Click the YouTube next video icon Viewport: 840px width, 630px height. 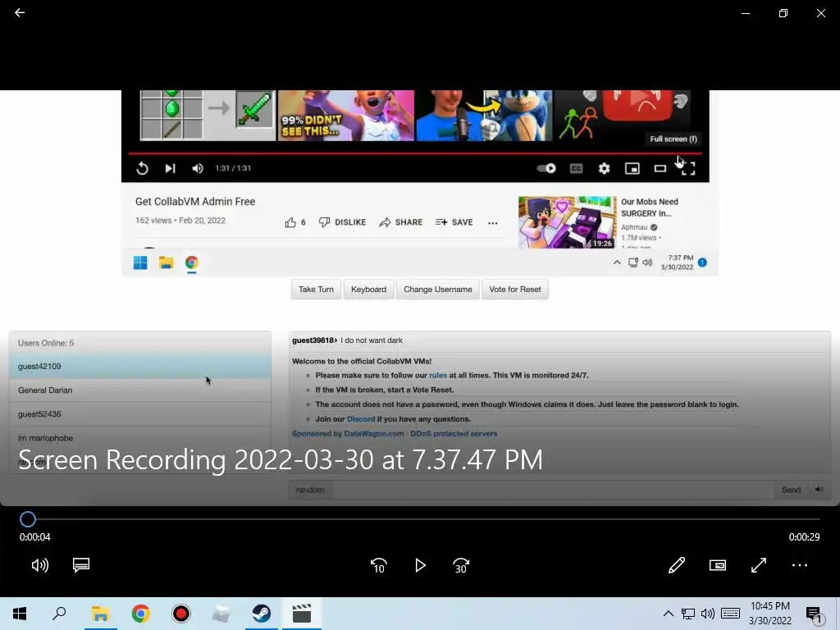(170, 168)
